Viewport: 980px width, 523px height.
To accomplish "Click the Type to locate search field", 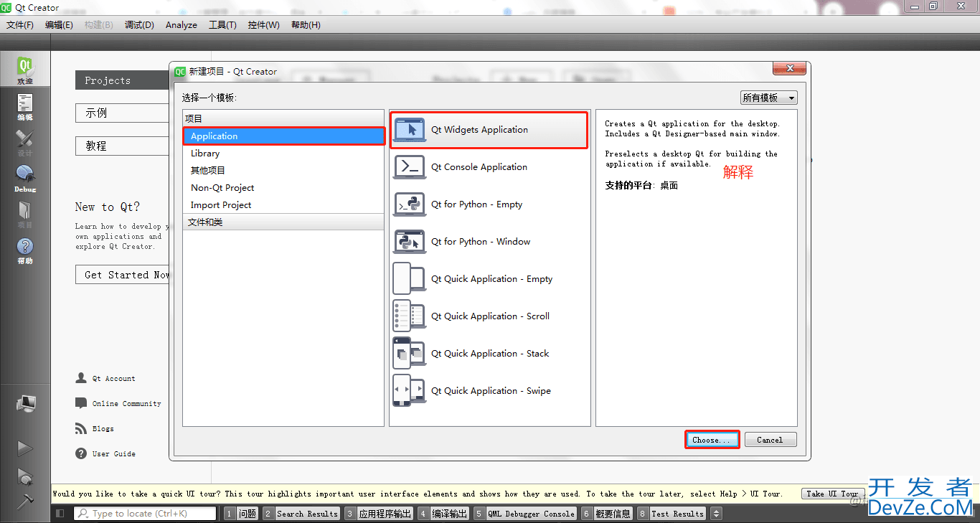I will coord(145,514).
